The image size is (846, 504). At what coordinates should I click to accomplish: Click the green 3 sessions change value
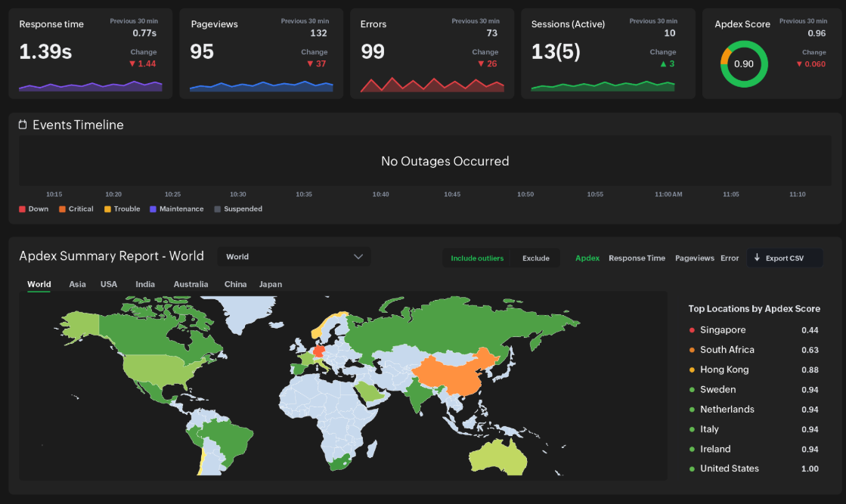(x=668, y=63)
